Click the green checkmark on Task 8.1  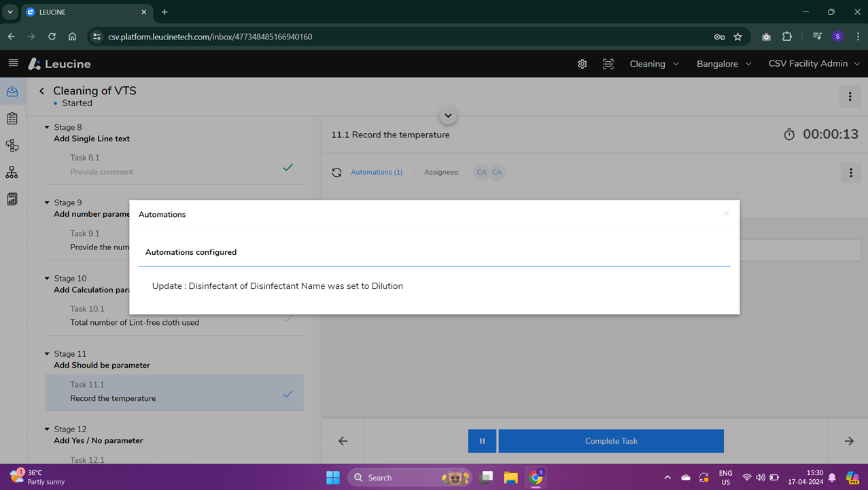pos(288,167)
